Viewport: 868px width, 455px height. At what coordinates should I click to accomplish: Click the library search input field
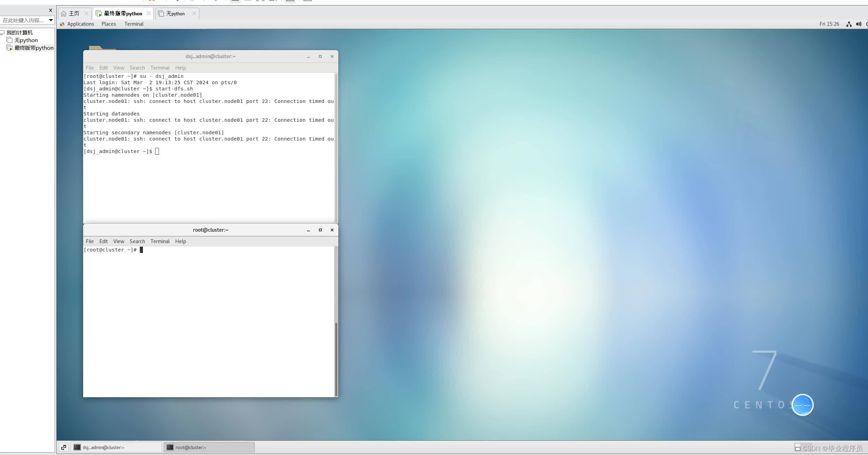[x=23, y=20]
